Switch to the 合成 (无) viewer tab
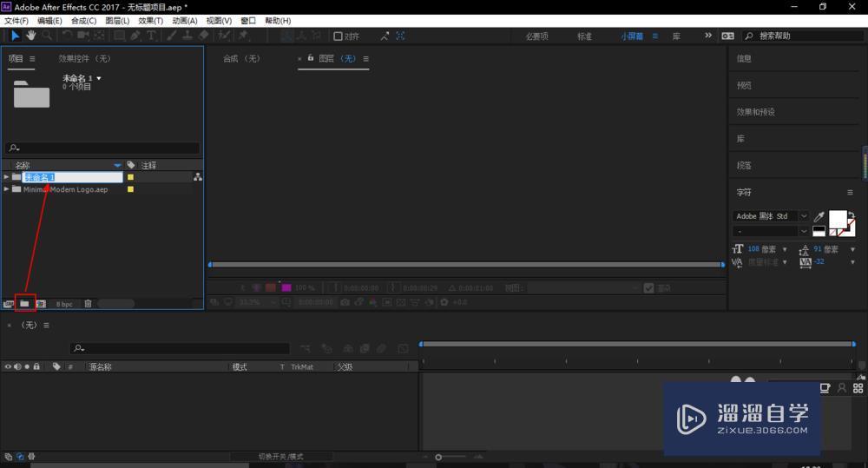The image size is (868, 468). coord(241,59)
